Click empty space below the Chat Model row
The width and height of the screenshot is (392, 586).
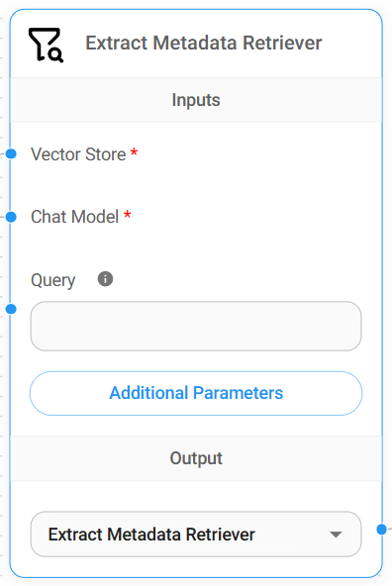point(225,244)
